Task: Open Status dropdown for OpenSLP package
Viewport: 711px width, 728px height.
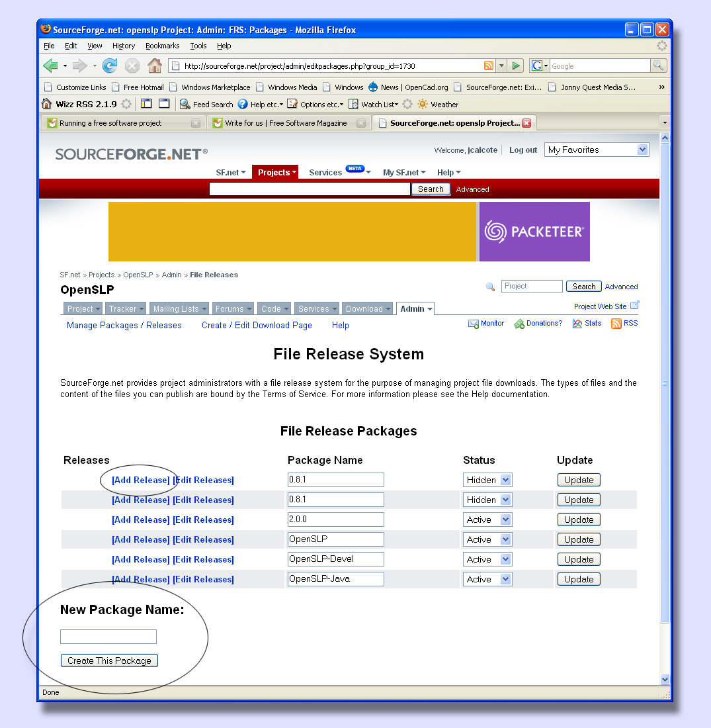Action: pos(487,539)
